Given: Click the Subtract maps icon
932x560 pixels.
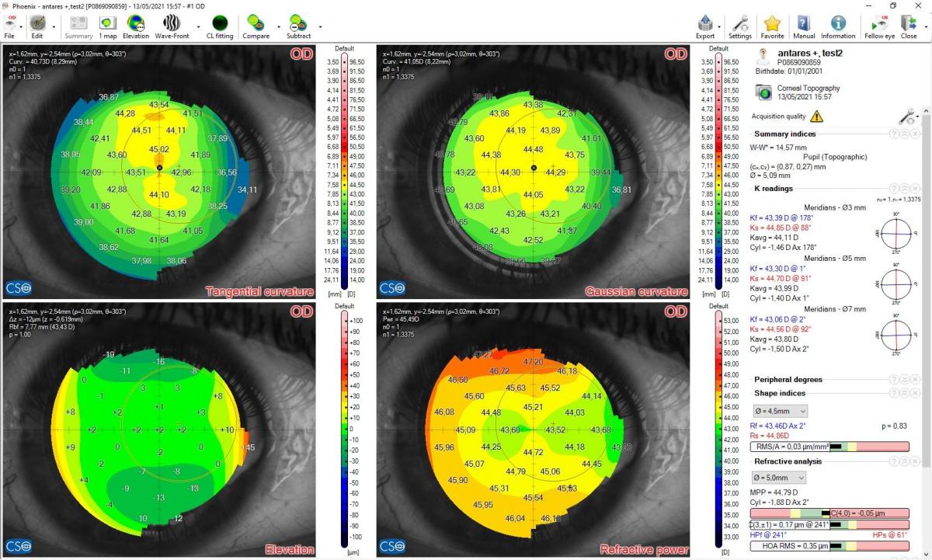Looking at the screenshot, I should 298,26.
